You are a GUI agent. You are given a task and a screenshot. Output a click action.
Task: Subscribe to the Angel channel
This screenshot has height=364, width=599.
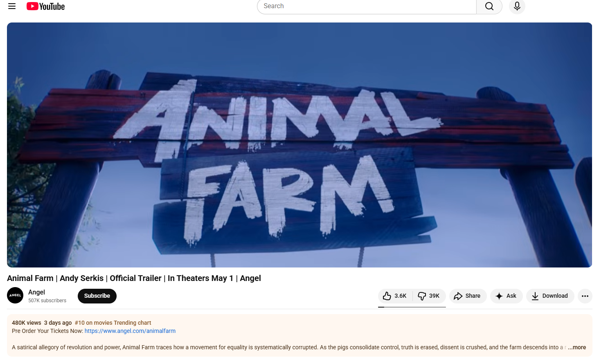click(97, 296)
